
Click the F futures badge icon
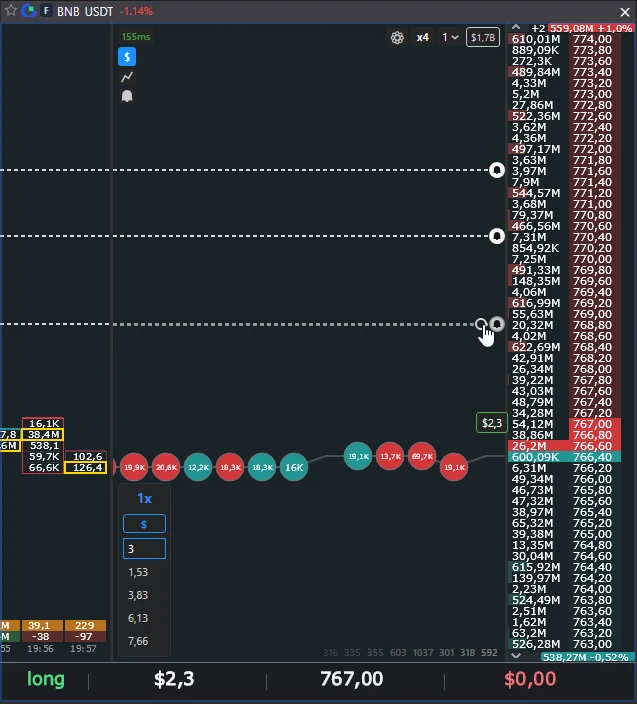pos(46,10)
